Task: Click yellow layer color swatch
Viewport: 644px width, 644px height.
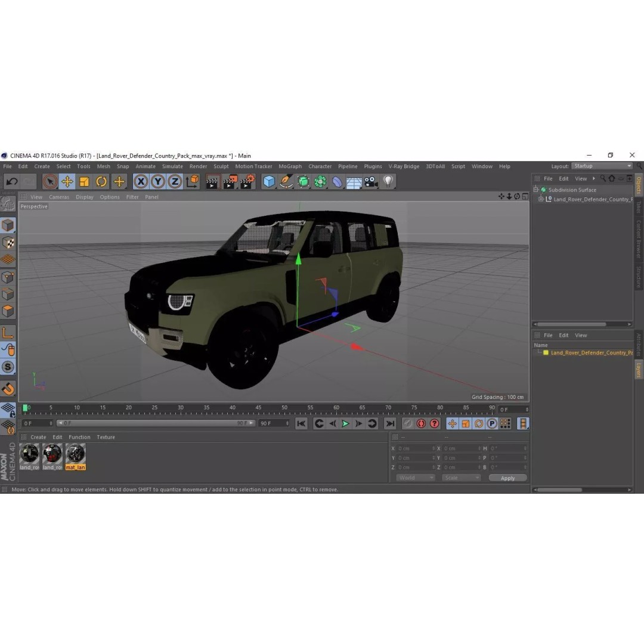Action: coord(546,352)
